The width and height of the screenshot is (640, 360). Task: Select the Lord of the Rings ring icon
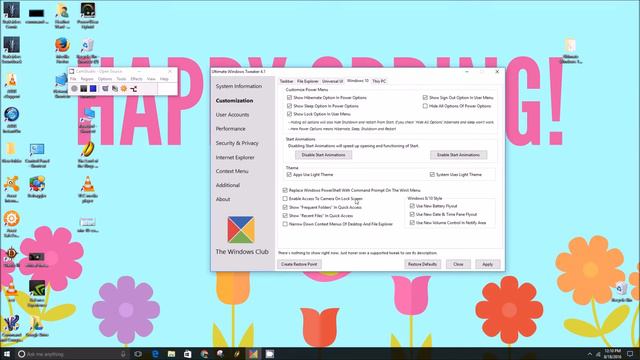[x=88, y=154]
